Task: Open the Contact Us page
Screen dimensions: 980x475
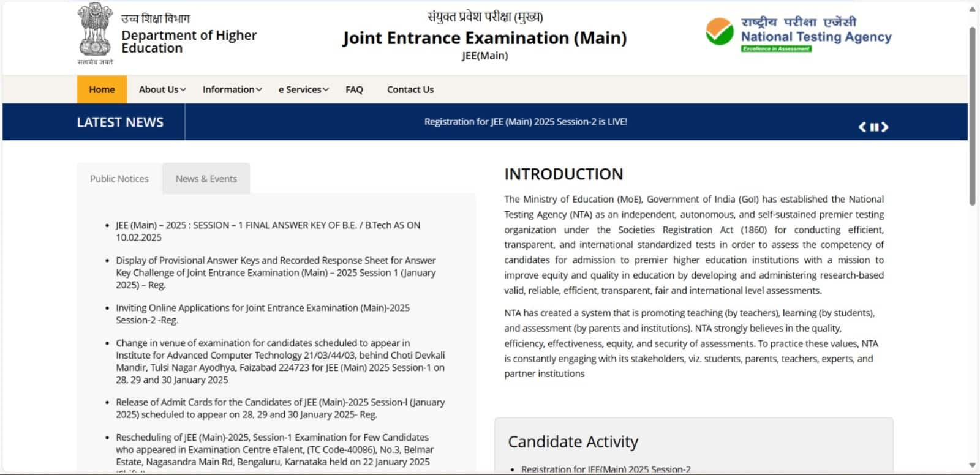Action: point(410,89)
